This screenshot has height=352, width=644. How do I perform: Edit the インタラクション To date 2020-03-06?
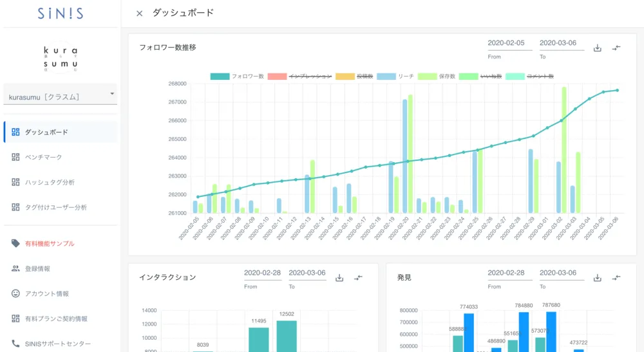point(307,273)
